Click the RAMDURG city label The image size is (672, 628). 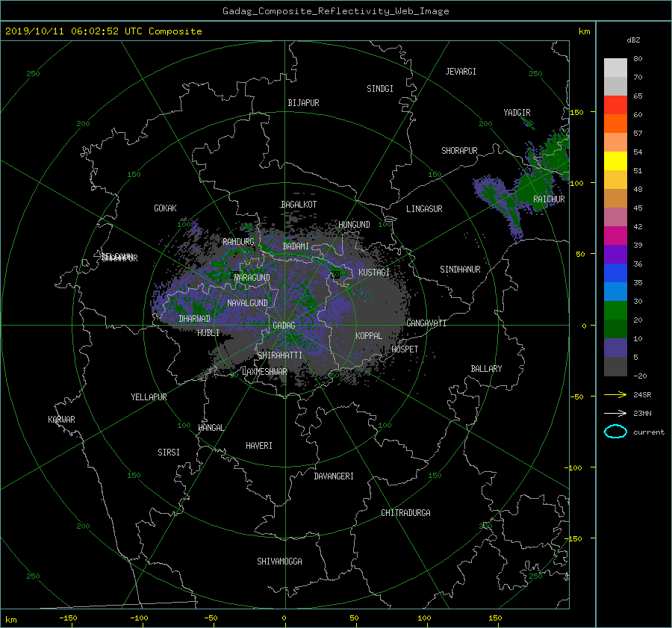pyautogui.click(x=238, y=242)
